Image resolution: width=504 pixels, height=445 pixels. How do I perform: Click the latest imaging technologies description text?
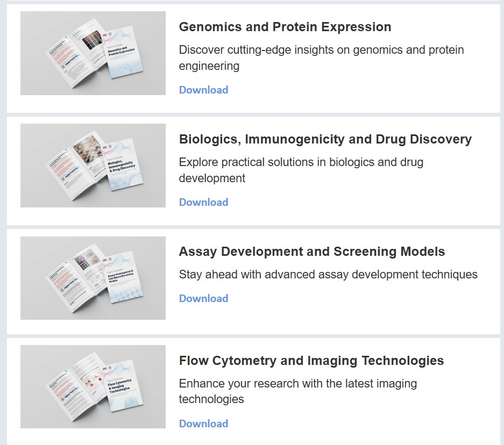coord(297,391)
